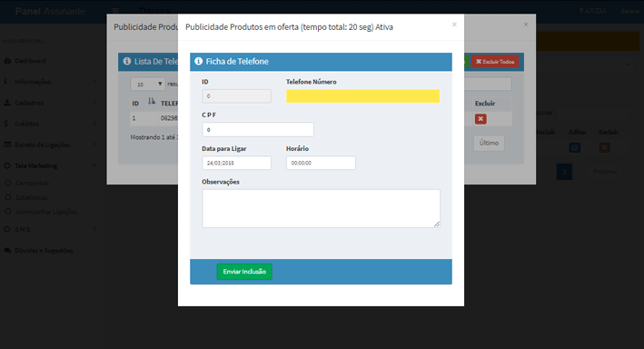
Task: Click the Cadastros sidebar icon
Action: click(x=7, y=103)
